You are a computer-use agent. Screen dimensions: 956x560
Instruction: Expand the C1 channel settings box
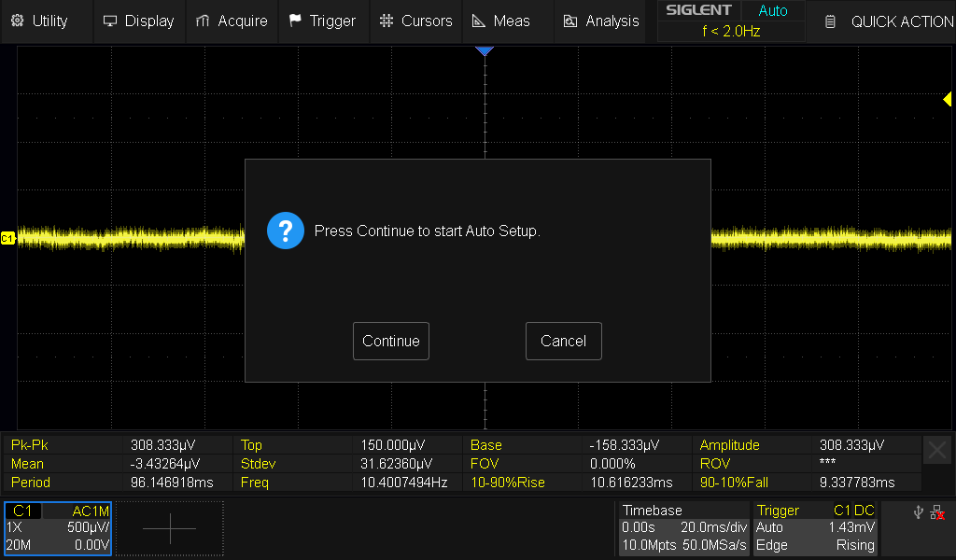click(58, 528)
